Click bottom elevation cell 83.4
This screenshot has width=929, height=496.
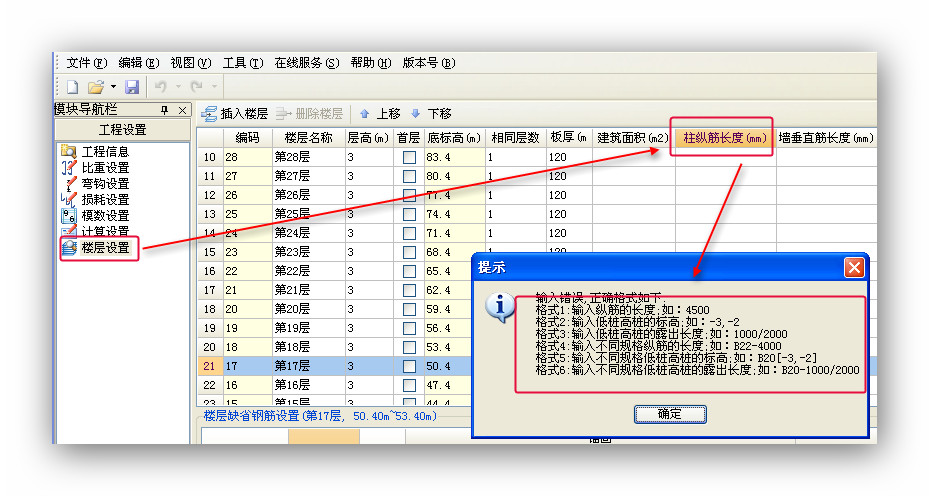coord(454,157)
